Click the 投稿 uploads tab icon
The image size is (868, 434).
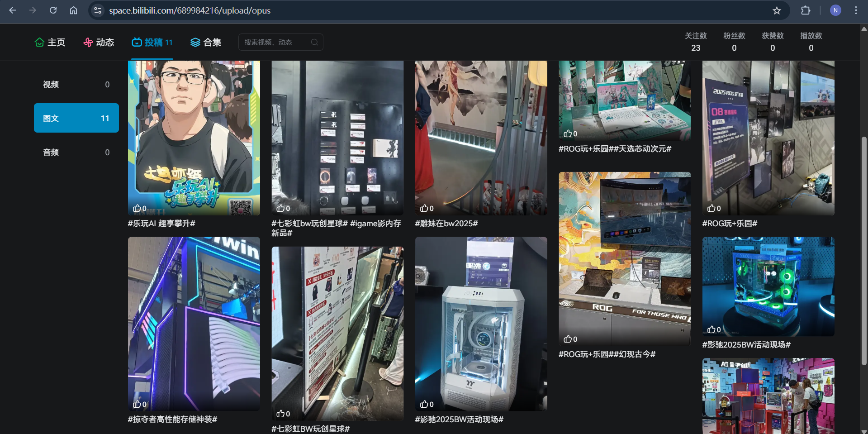point(137,42)
